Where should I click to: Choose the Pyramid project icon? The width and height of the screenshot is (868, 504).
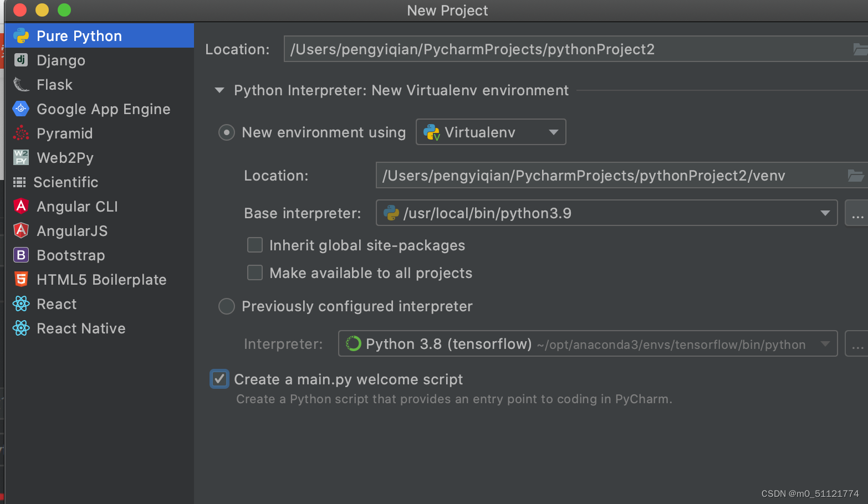click(x=21, y=133)
